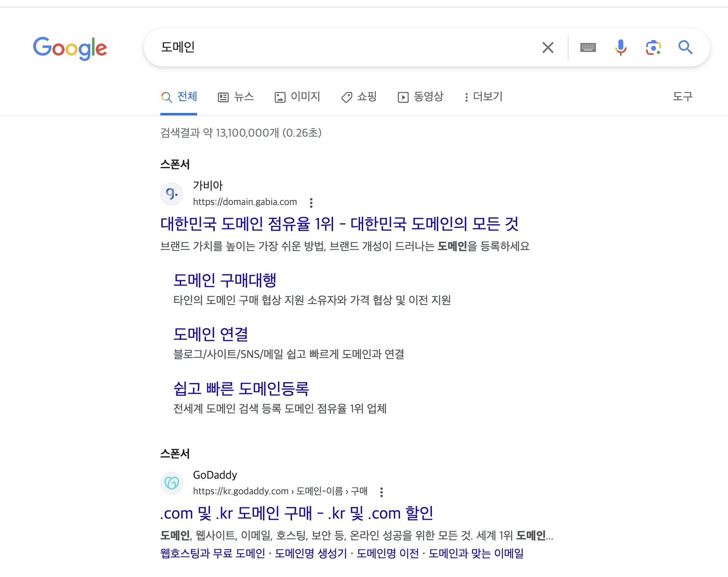Open 도메인명 생성기 link

pos(311,553)
